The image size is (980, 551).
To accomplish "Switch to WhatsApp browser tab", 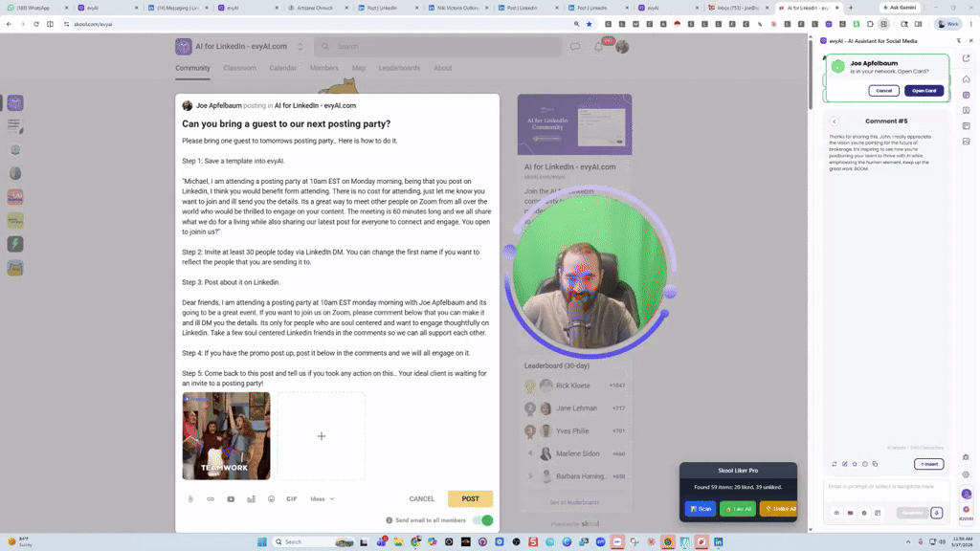I will [36, 8].
